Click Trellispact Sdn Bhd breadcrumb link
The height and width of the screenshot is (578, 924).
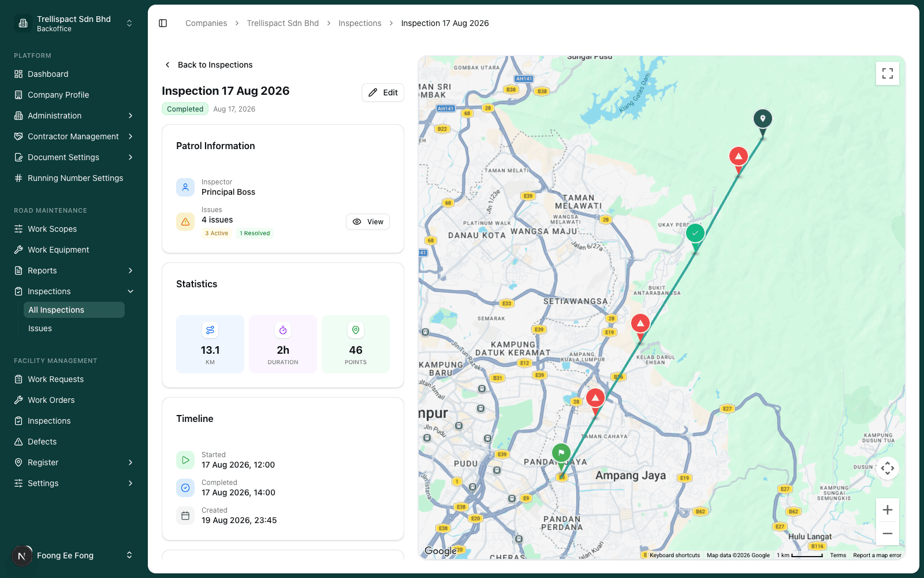coord(283,23)
